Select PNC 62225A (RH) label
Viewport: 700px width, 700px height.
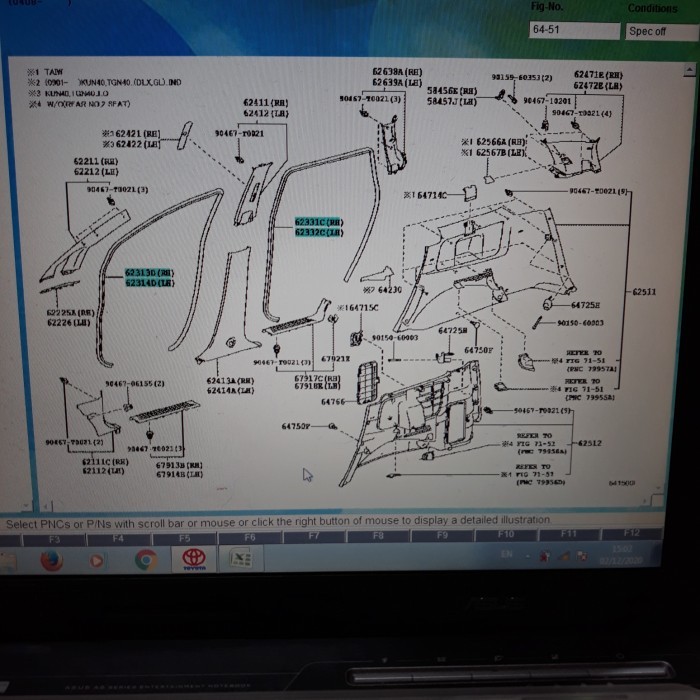71,312
